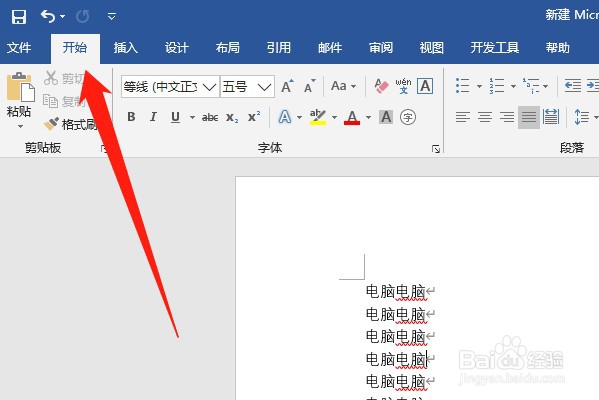This screenshot has width=599, height=400.
Task: Open the Bullets library dropdown arrow
Action: [x=479, y=86]
